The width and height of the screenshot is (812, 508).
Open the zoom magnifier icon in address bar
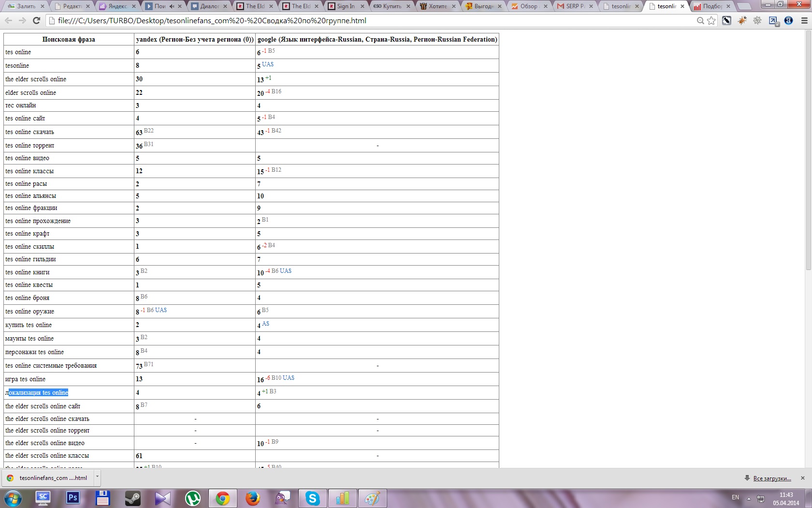700,20
